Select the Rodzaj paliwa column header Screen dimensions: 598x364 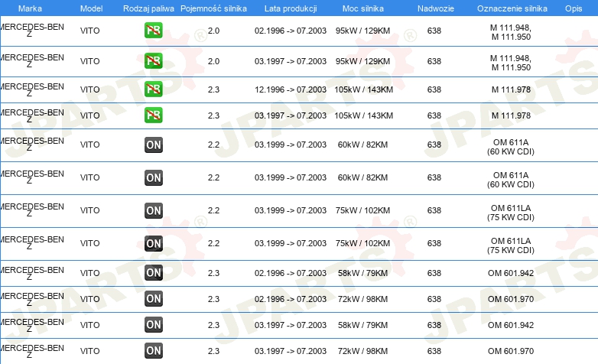[148, 8]
